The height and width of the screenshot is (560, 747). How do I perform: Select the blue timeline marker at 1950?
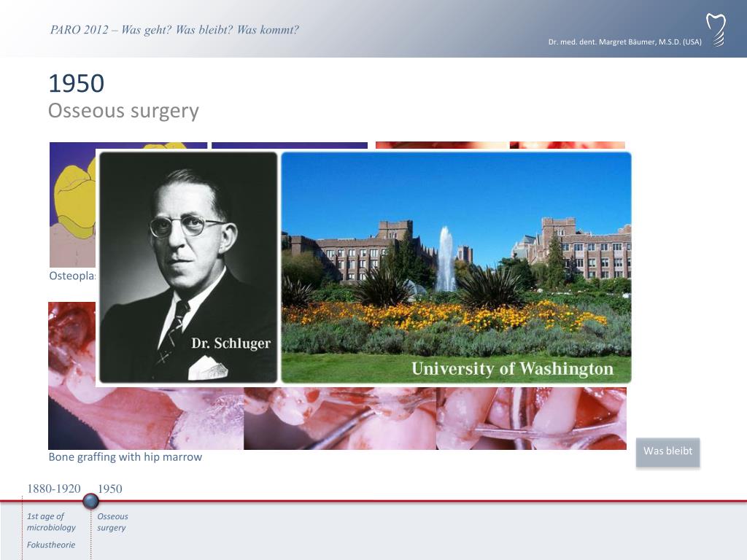(x=90, y=501)
